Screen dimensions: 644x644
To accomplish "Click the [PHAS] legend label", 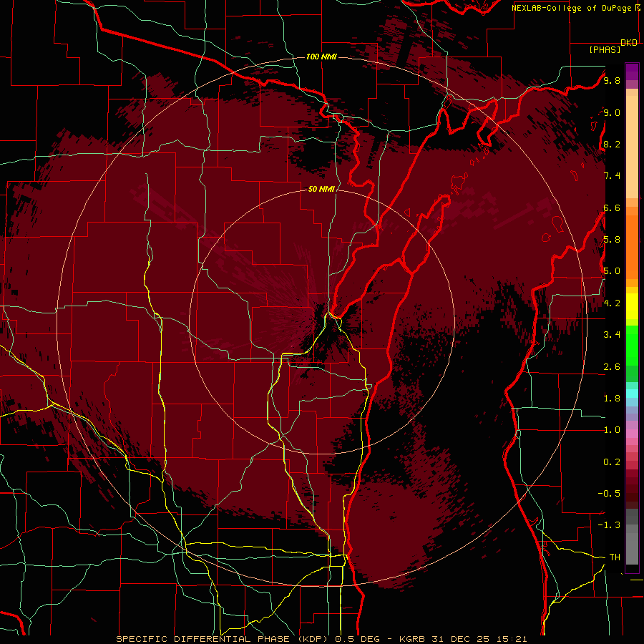I will (x=605, y=50).
